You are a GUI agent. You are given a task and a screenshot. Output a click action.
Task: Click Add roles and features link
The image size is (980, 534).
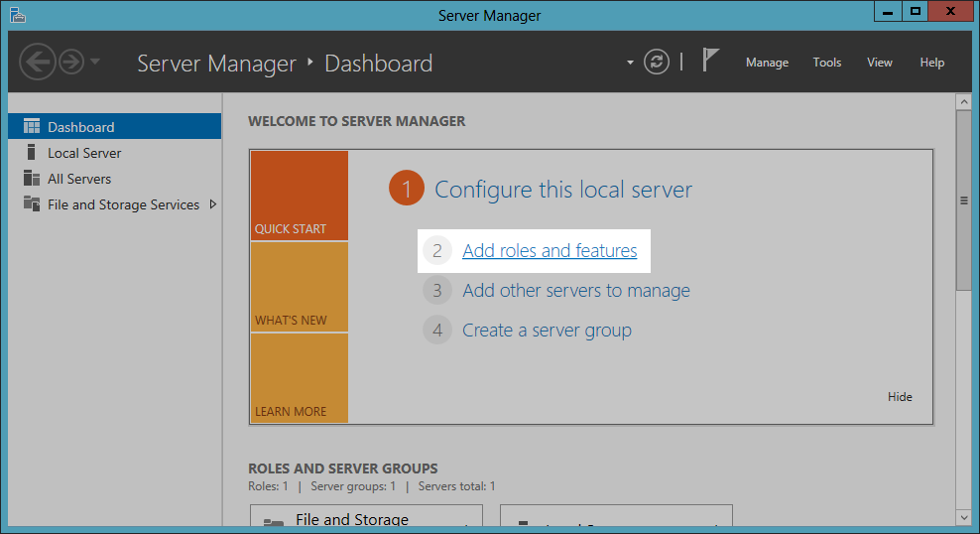[x=550, y=251]
